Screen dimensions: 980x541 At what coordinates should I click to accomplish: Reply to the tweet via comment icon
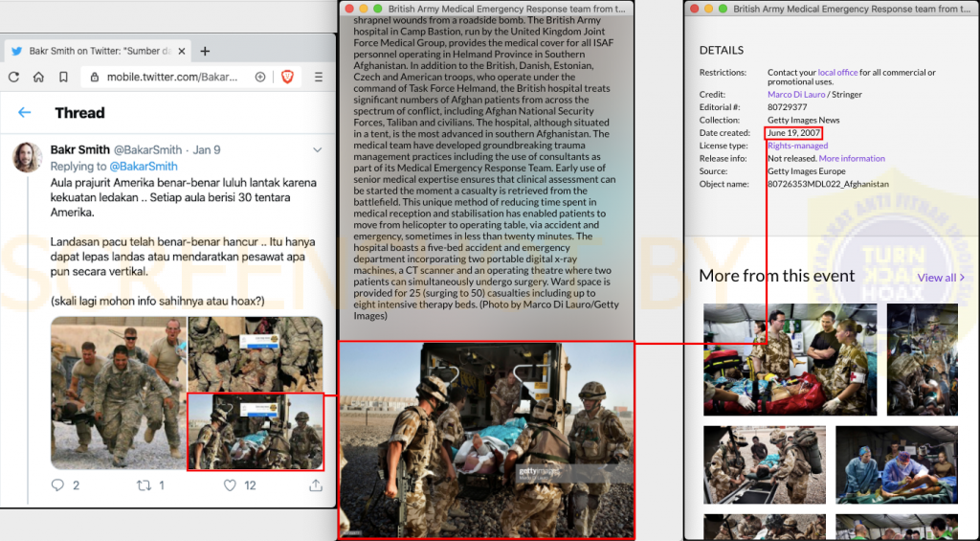[57, 485]
